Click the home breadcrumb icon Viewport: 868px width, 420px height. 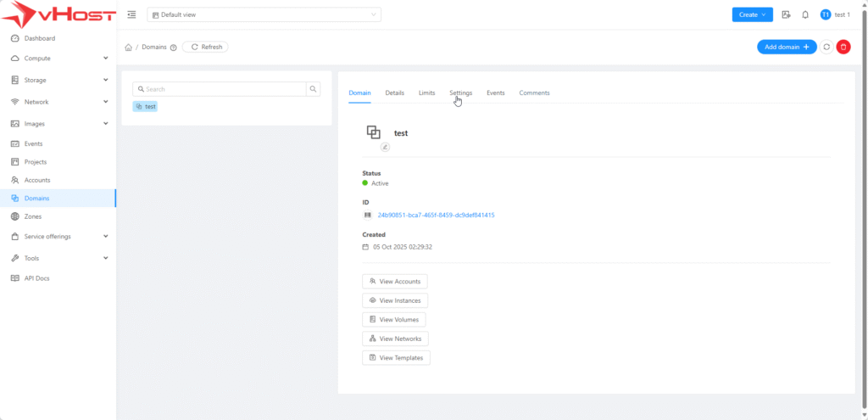click(128, 48)
